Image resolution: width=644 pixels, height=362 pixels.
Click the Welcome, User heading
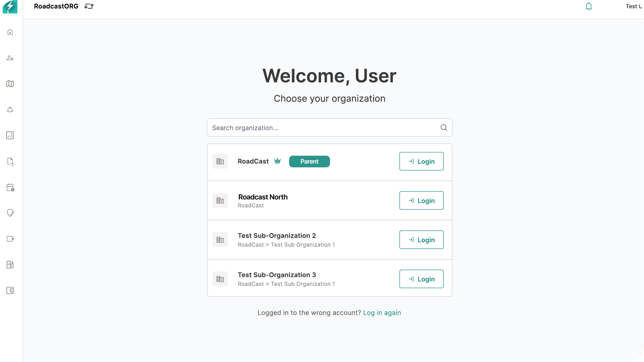coord(329,76)
